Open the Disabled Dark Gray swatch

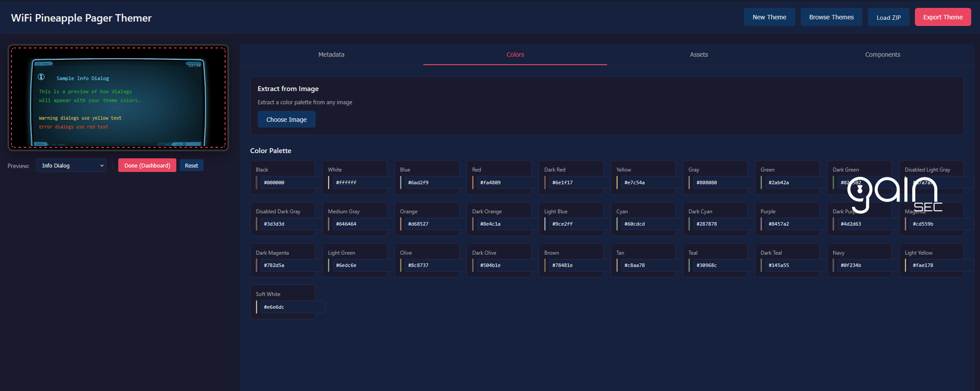point(257,224)
